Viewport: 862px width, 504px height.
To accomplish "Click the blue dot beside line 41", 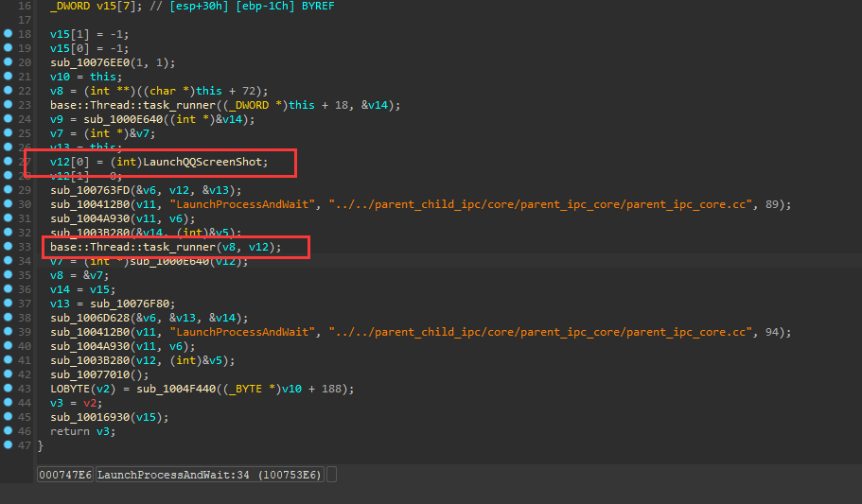I will (x=9, y=360).
